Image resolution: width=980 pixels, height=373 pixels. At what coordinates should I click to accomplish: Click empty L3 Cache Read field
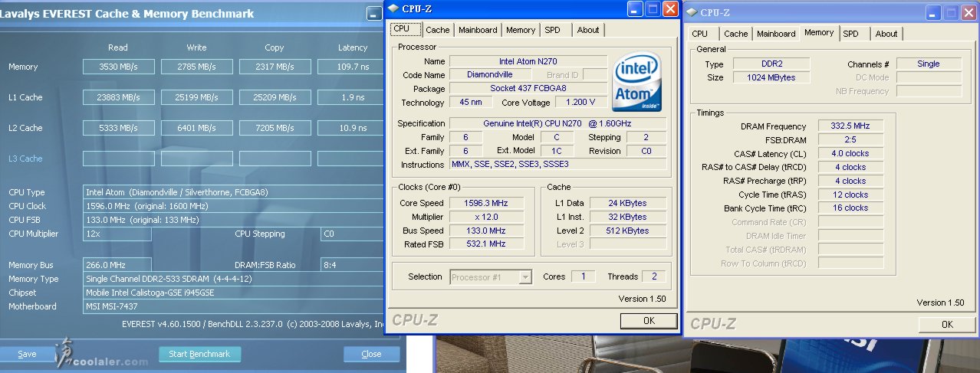(x=118, y=159)
